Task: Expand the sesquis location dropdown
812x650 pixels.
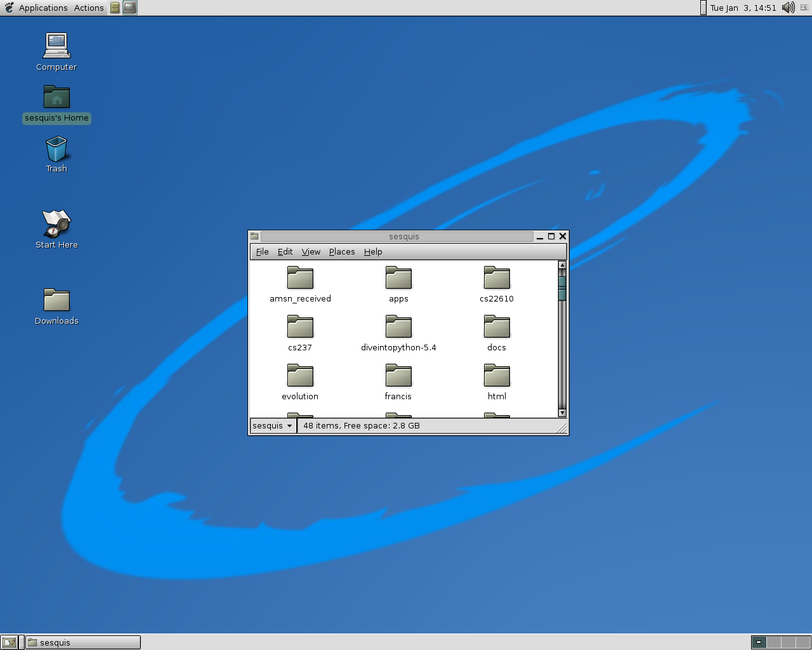Action: pyautogui.click(x=273, y=426)
